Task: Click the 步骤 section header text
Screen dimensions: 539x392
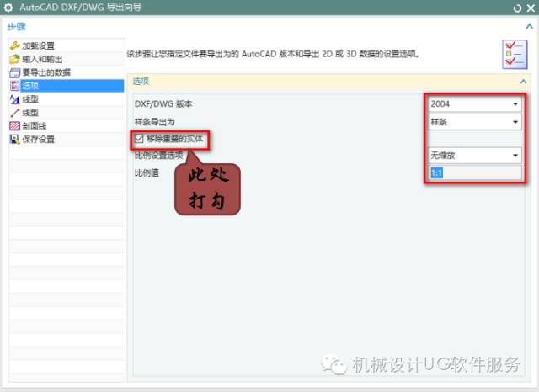Action: click(17, 26)
